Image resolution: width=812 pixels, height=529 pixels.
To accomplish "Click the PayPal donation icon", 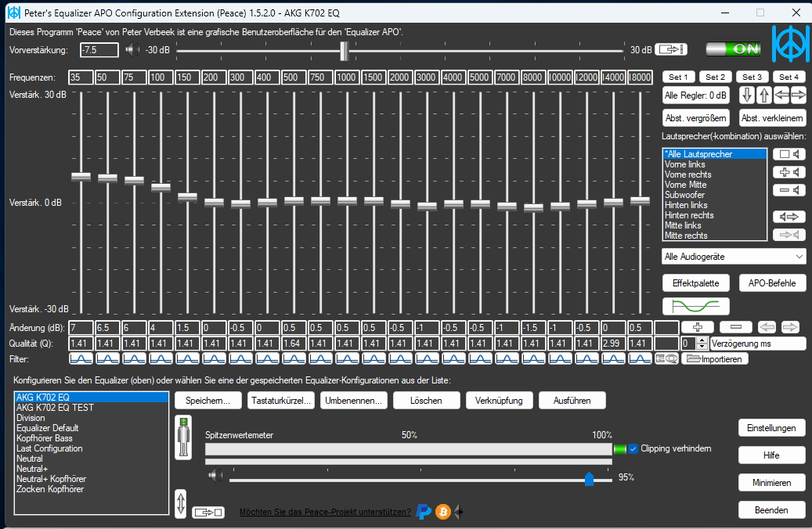I will tap(423, 512).
